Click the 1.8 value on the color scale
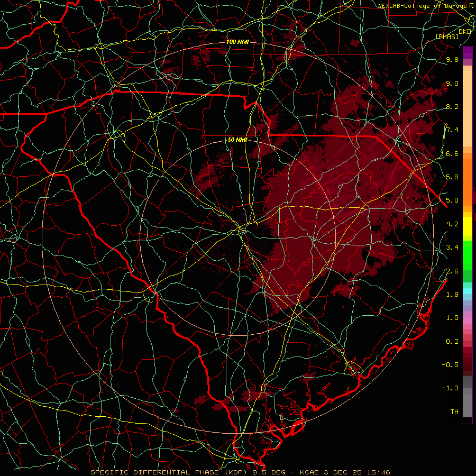 (452, 294)
